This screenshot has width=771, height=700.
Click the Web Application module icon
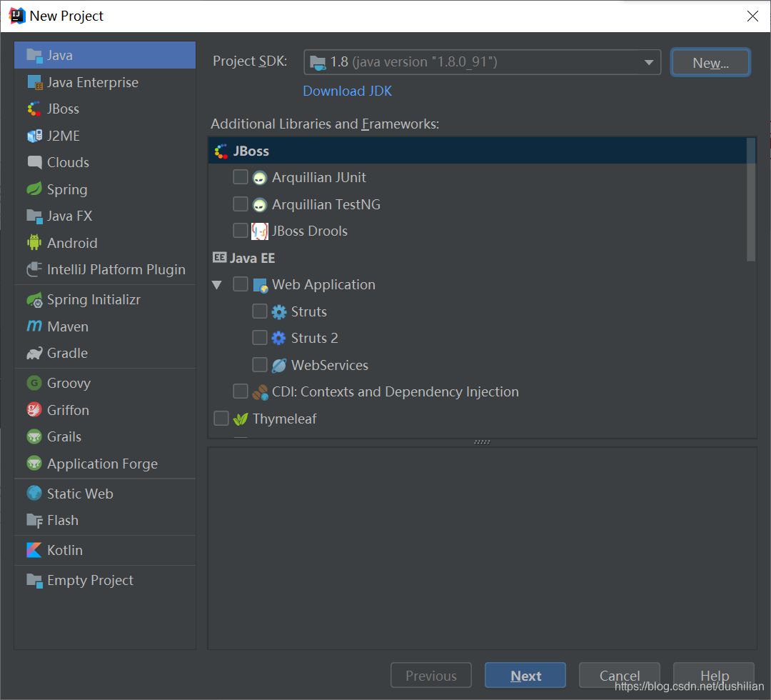coord(260,285)
